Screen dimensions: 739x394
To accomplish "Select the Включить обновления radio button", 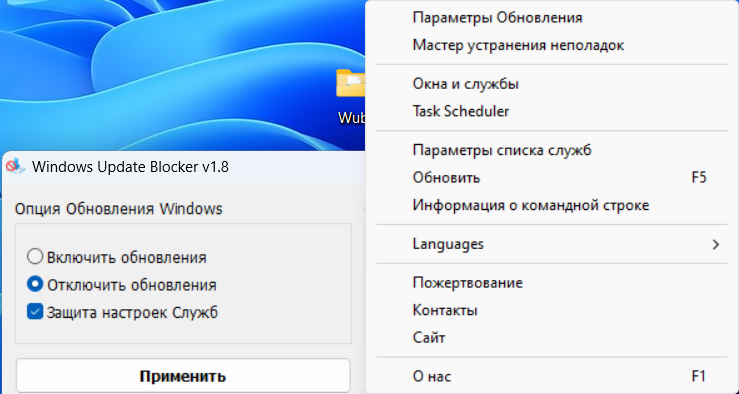I will tap(35, 257).
